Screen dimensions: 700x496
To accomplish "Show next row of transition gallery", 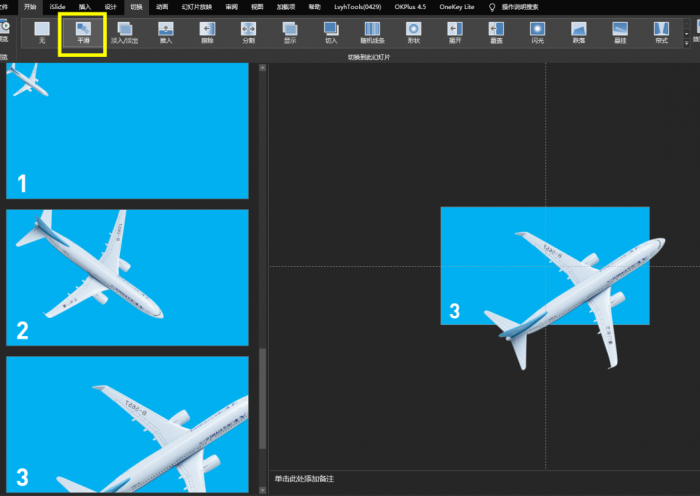I will (x=687, y=33).
